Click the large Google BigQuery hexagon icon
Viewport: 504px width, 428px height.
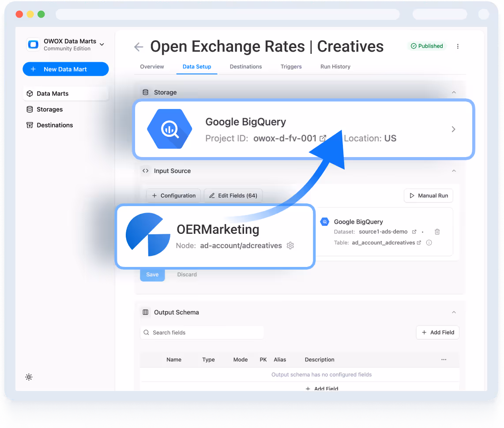click(170, 129)
